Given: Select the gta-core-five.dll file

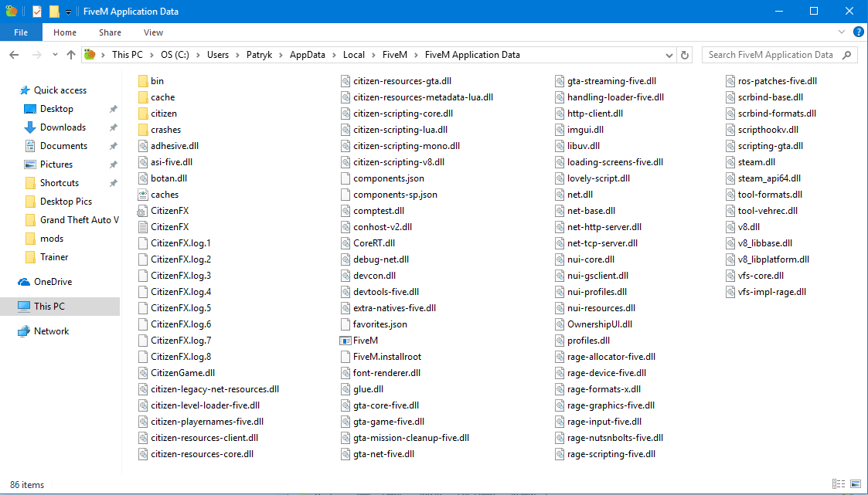Looking at the screenshot, I should click(x=380, y=405).
